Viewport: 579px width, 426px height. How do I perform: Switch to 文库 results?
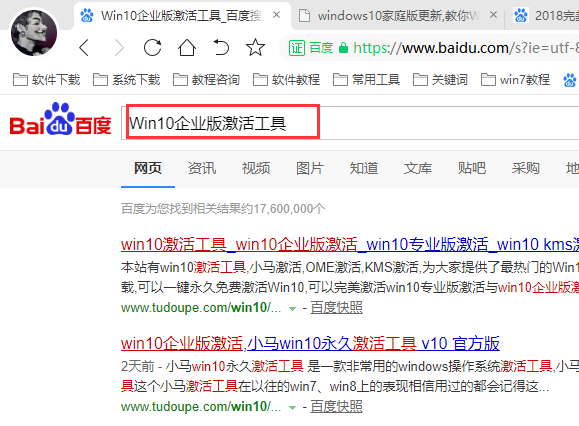point(418,168)
